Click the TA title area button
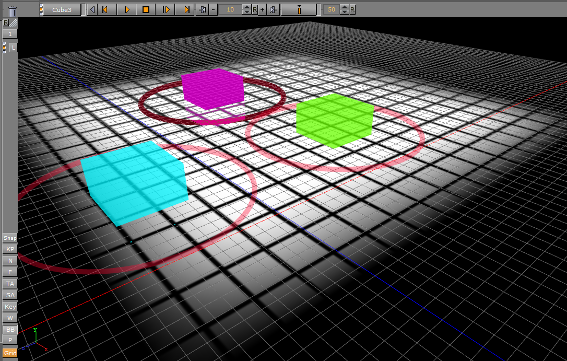The height and width of the screenshot is (361, 567). click(x=10, y=284)
